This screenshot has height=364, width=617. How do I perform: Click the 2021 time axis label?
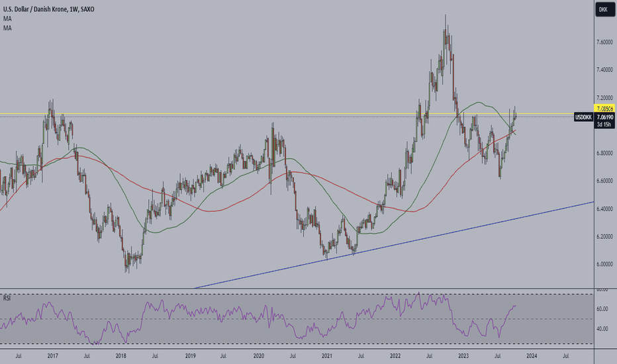point(327,356)
